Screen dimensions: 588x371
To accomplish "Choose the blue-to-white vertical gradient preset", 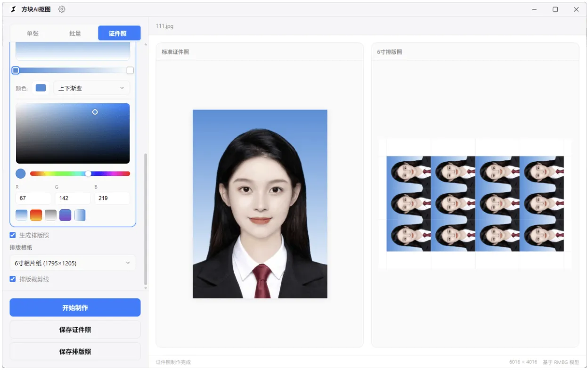I will click(x=22, y=215).
